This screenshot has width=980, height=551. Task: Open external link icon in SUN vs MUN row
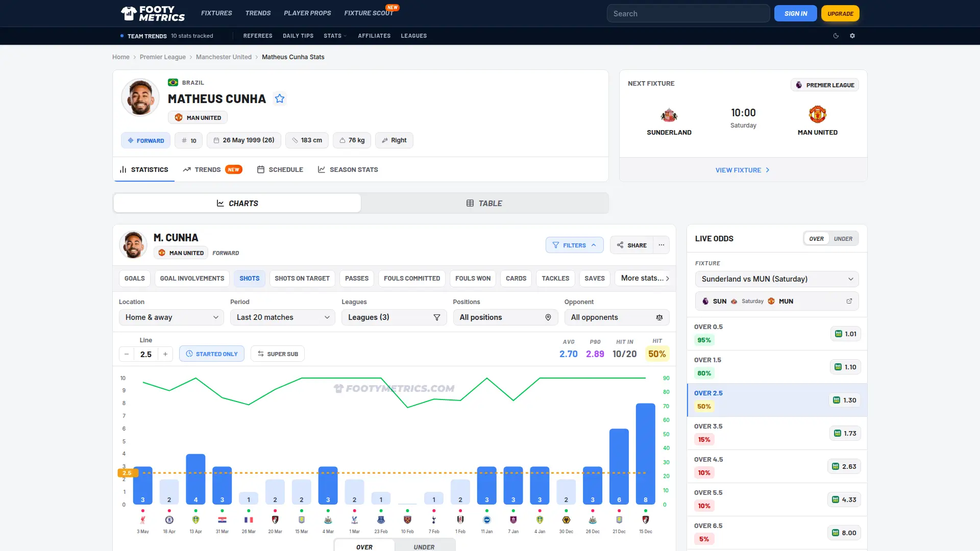coord(849,301)
